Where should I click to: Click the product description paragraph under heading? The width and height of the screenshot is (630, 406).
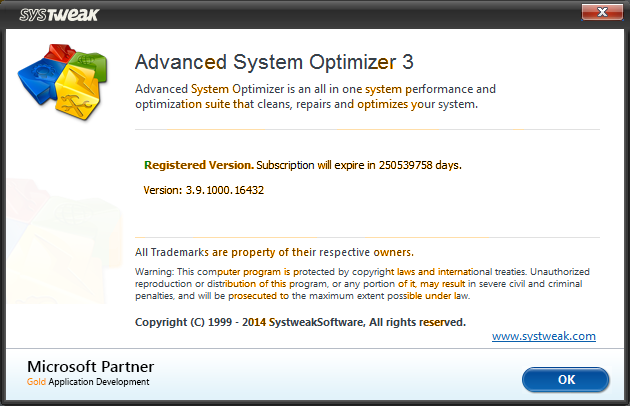click(x=315, y=96)
